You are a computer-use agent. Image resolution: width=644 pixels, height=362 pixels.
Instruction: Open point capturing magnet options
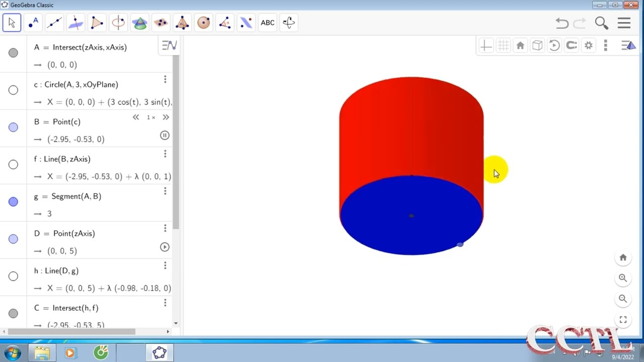[x=572, y=46]
